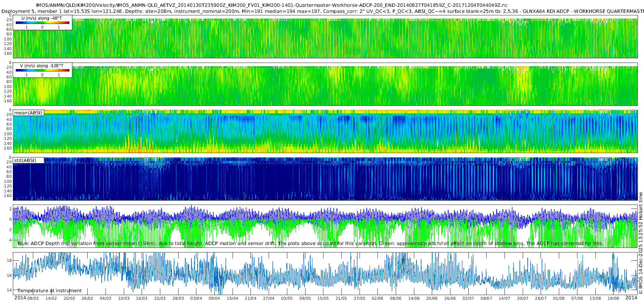Viewport: 644px width, 304px height.
Task: Click the 09/04 date tick label
Action: [x=214, y=298]
